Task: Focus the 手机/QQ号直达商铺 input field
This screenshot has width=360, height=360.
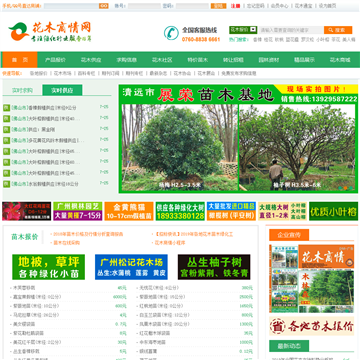Action: (71, 6)
